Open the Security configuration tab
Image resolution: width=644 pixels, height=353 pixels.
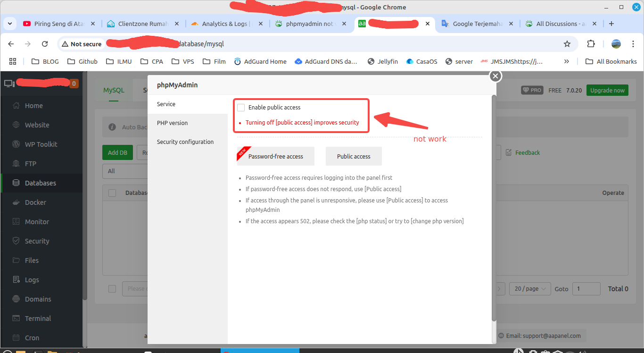coord(188,142)
